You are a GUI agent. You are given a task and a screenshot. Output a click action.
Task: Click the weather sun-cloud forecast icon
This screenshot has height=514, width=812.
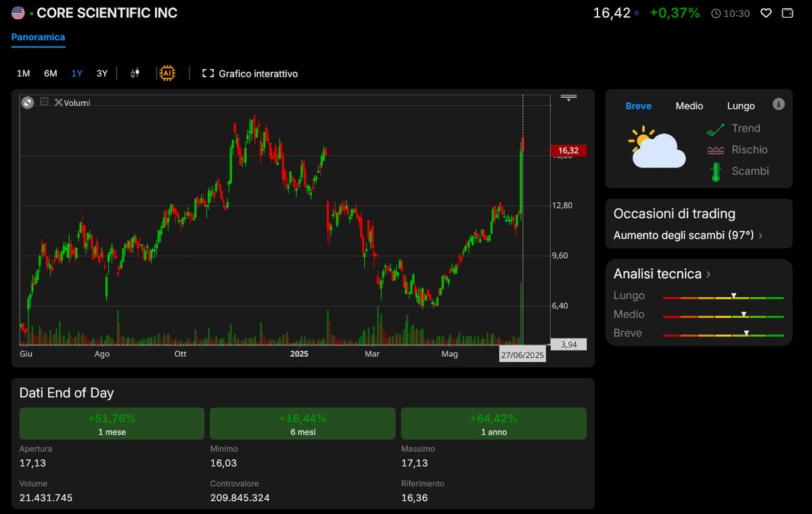(x=656, y=148)
